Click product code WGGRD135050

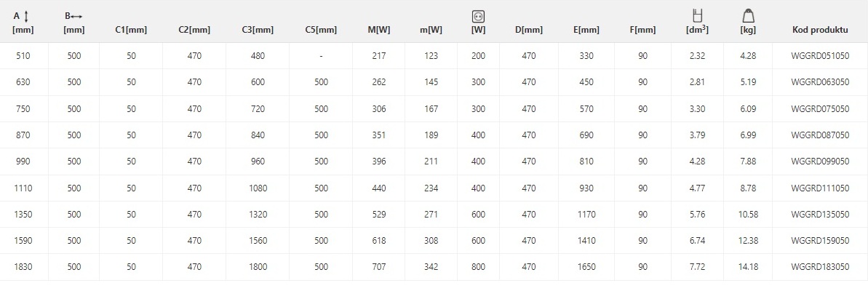(x=820, y=214)
